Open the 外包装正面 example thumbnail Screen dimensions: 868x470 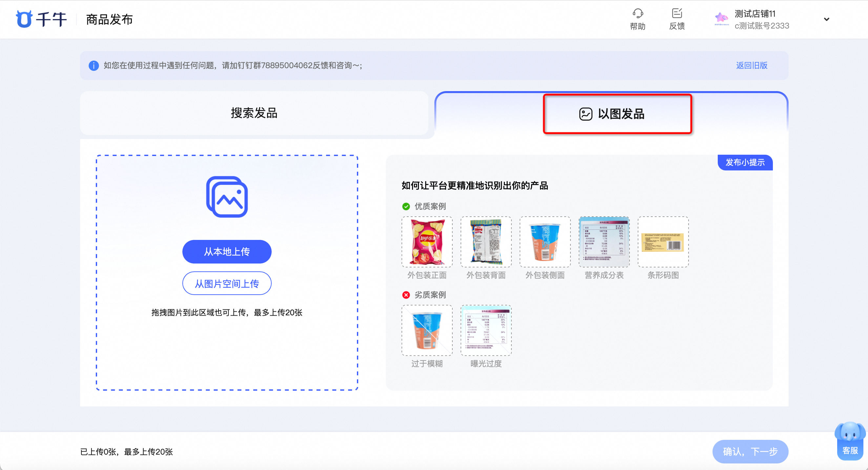point(427,242)
